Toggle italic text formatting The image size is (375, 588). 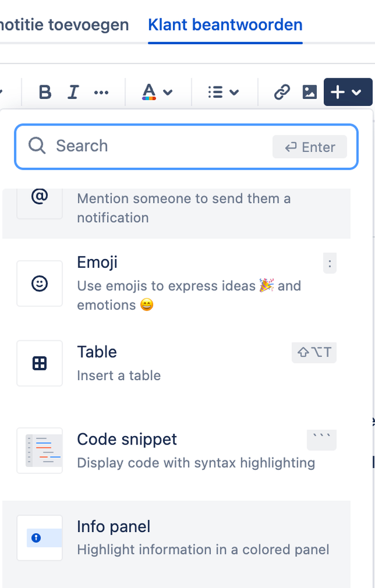point(73,92)
